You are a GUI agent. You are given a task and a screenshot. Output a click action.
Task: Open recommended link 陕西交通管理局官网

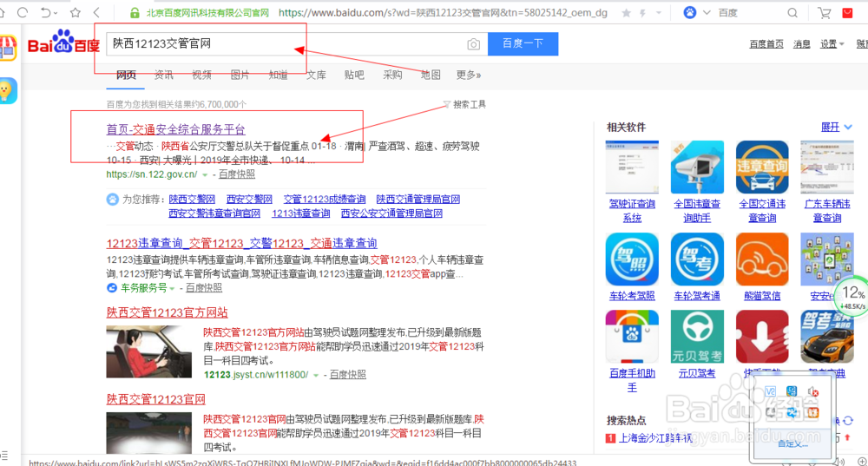[x=418, y=200]
